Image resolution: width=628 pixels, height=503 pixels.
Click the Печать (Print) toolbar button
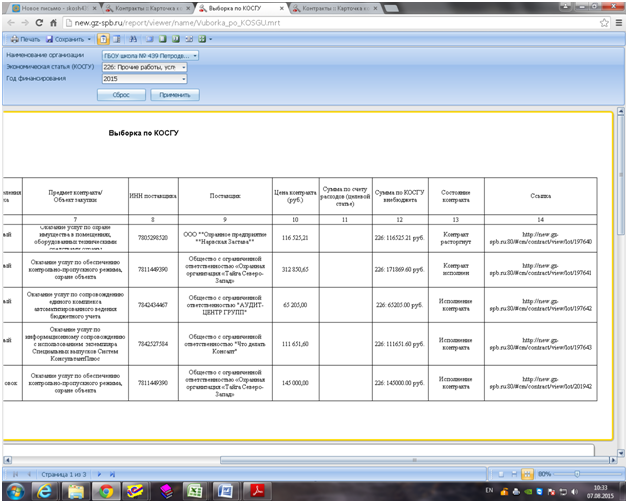[x=25, y=39]
